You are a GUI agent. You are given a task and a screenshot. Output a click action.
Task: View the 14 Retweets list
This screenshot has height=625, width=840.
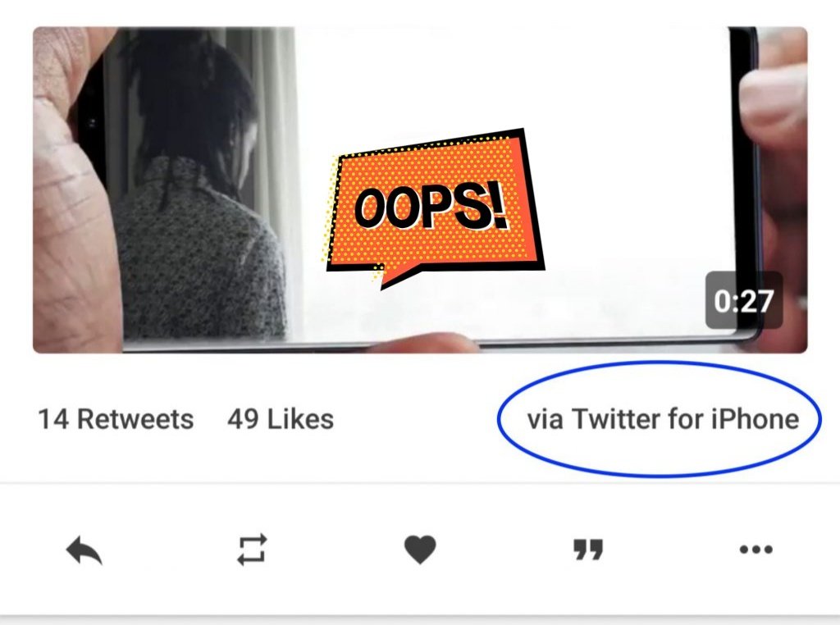coord(116,419)
